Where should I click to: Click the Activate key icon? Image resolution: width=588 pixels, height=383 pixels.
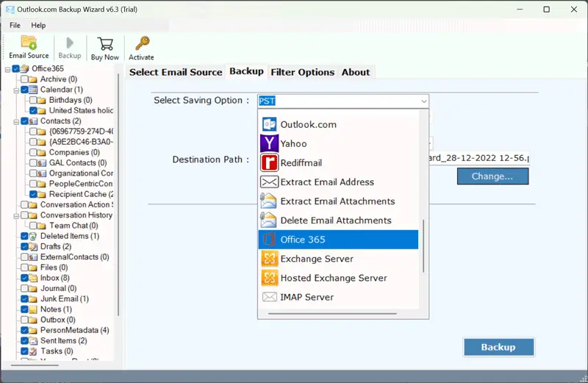coord(141,43)
